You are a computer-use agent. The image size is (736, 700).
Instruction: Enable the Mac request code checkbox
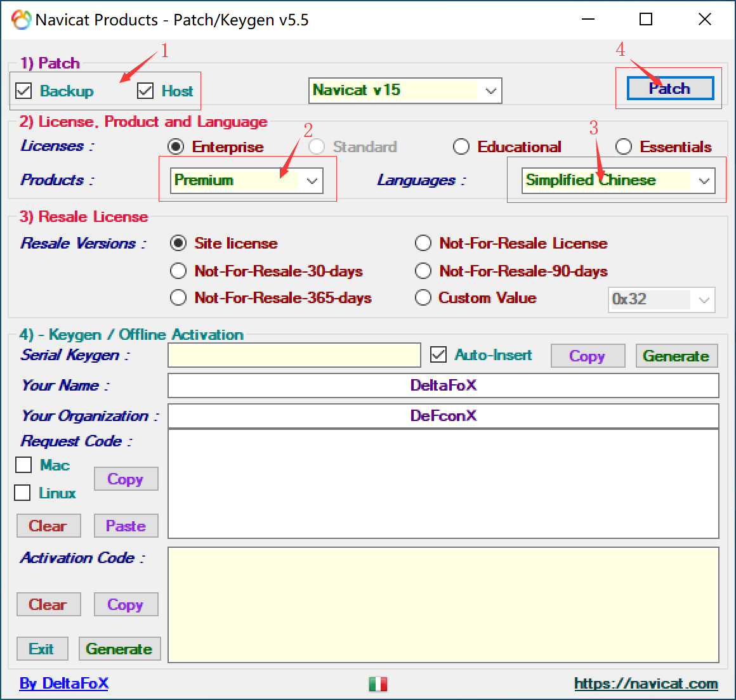click(24, 465)
